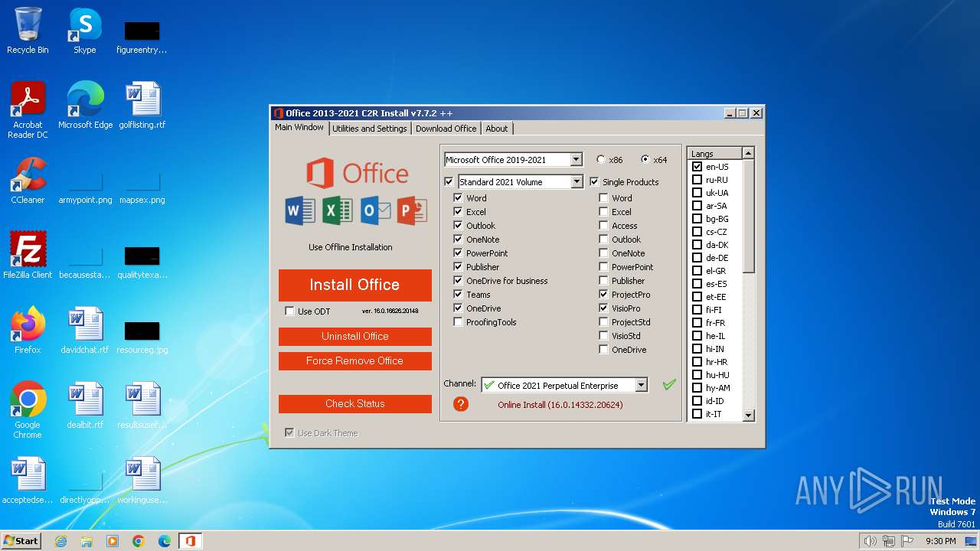Screen dimensions: 980x551
Task: Select the Skype desktop shortcut
Action: tap(85, 31)
